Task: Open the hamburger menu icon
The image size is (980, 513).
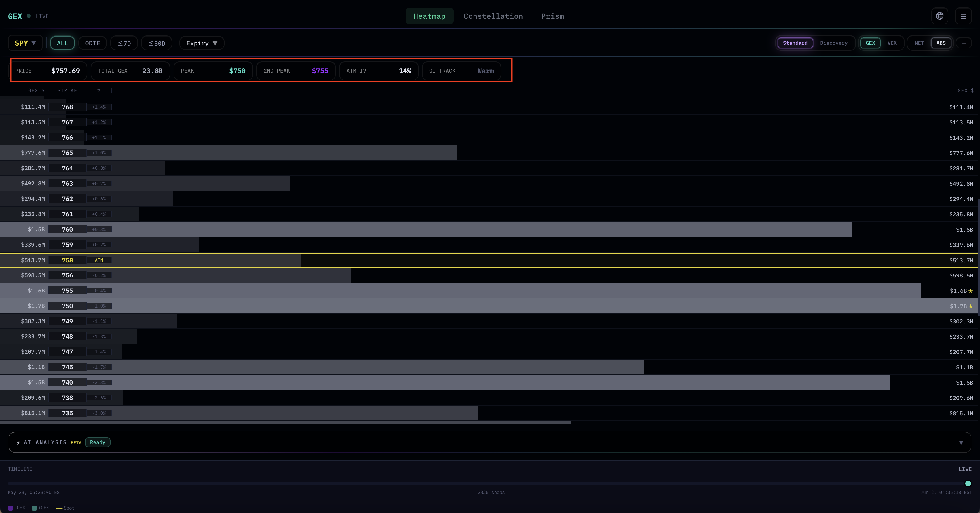Action: pyautogui.click(x=963, y=16)
